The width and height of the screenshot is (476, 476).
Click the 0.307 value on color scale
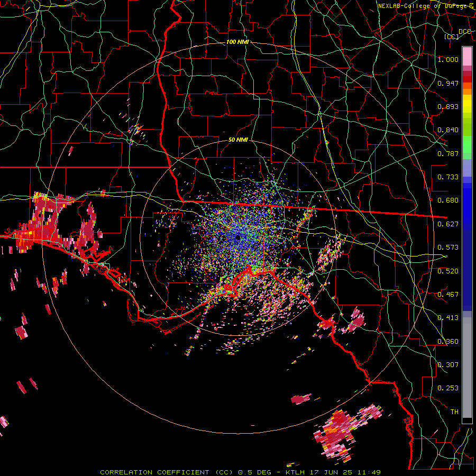448,365
